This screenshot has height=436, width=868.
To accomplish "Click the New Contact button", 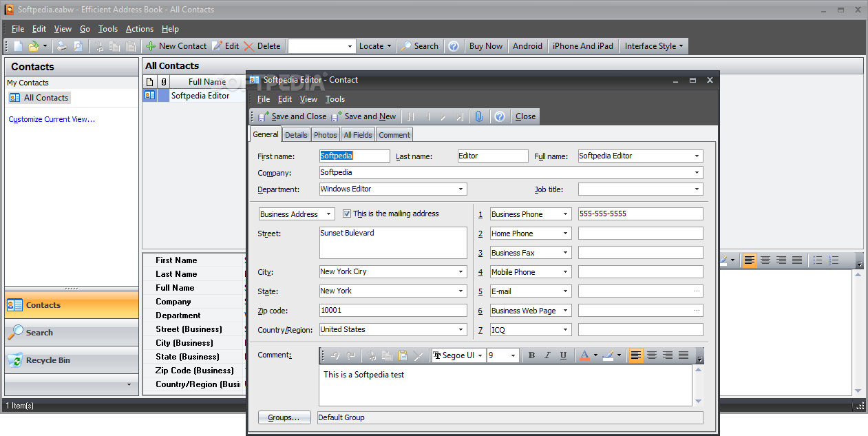I will tap(176, 46).
